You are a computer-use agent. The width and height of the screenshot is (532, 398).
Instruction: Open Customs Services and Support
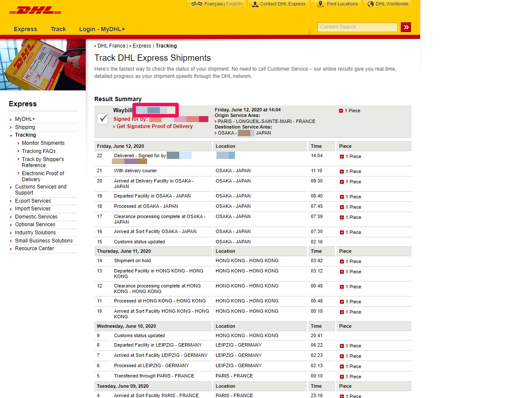point(41,190)
